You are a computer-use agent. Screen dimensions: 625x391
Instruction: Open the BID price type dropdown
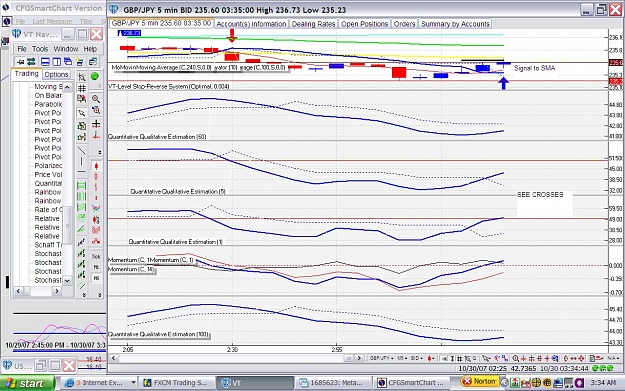click(417, 358)
